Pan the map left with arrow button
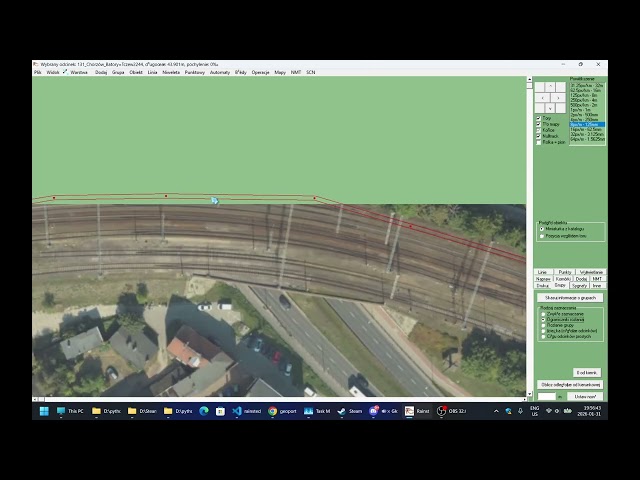 click(x=542, y=98)
